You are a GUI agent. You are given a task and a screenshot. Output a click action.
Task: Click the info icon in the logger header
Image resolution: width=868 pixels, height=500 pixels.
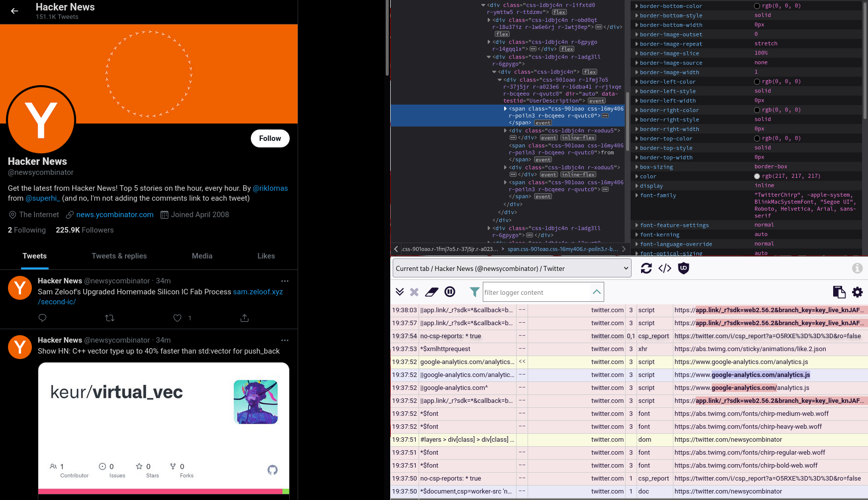point(857,268)
